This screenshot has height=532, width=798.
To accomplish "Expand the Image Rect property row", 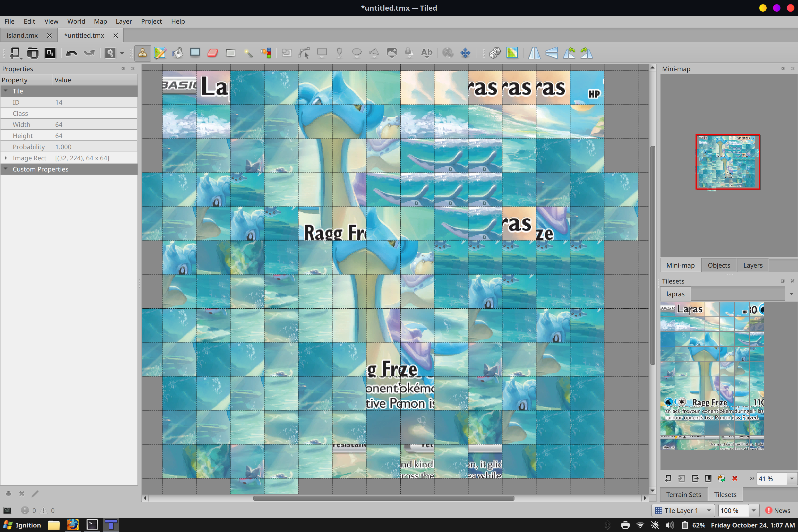I will pyautogui.click(x=6, y=158).
